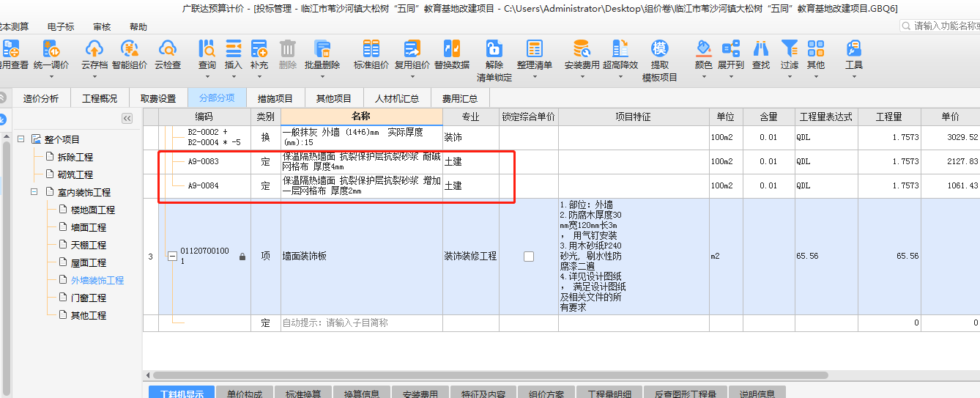980x398 pixels.
Task: Open dropdown arrow under 过滤
Action: (x=789, y=76)
